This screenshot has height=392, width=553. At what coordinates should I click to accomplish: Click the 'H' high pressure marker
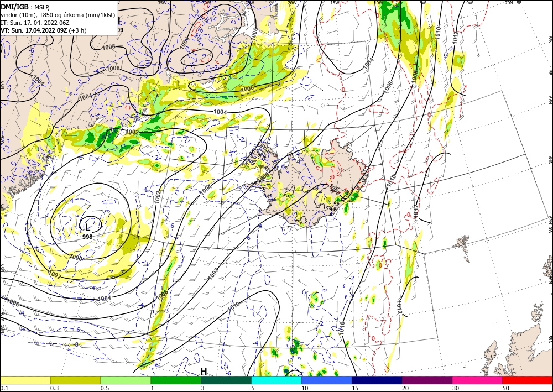pos(204,372)
